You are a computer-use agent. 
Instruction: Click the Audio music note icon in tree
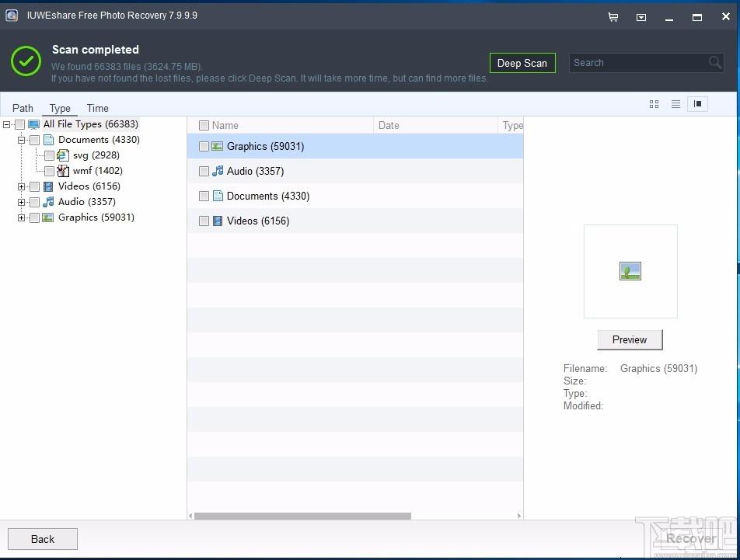[48, 202]
